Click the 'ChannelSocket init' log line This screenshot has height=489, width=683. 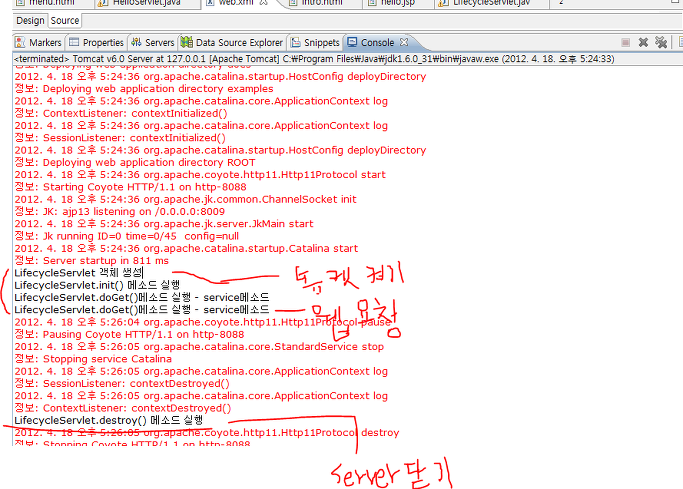click(186, 199)
